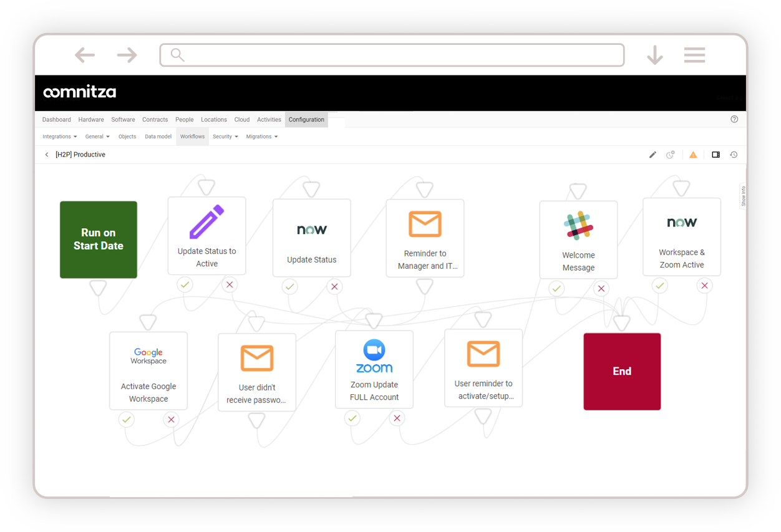Screen dimensions: 781x532
Task: Click the Oomnitza logo
Action: click(x=79, y=92)
